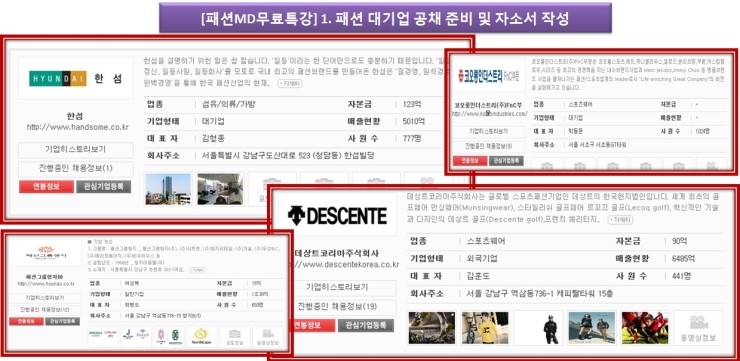Expand Handsome description with 자세히 button
The width and height of the screenshot is (740, 361).
pyautogui.click(x=290, y=84)
